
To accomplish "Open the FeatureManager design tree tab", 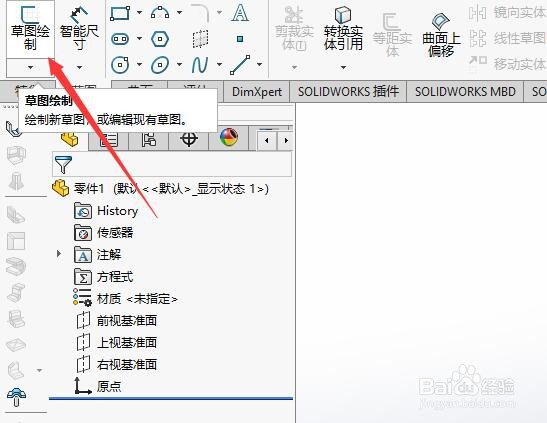I will click(70, 139).
